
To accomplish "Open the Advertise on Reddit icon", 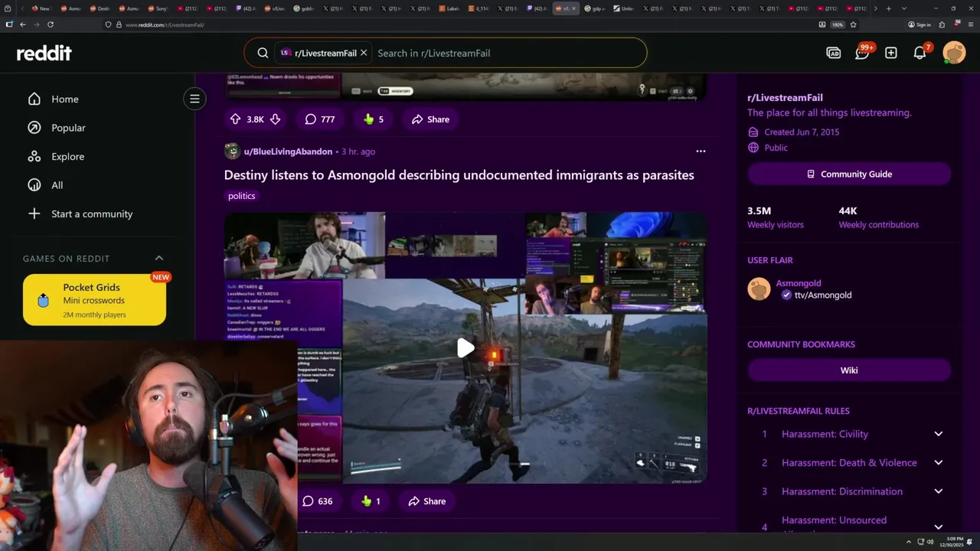I will [834, 53].
